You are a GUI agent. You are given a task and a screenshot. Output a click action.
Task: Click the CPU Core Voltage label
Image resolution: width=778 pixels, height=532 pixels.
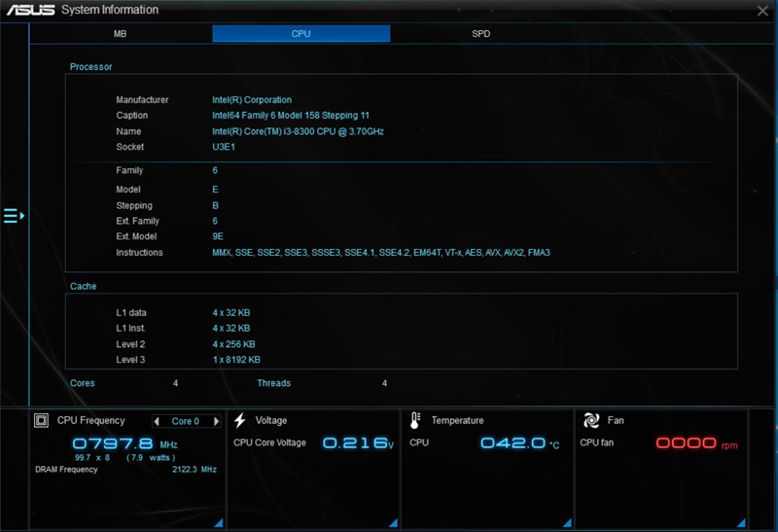[x=270, y=443]
